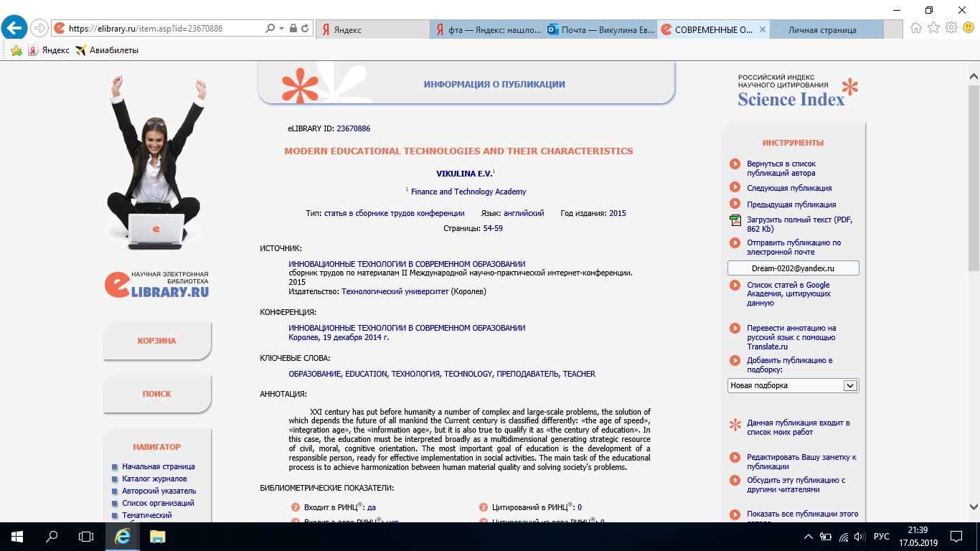Switch to 'фта — Яндекс: нашло' tab
Screen dimensions: 980x551
pos(486,29)
